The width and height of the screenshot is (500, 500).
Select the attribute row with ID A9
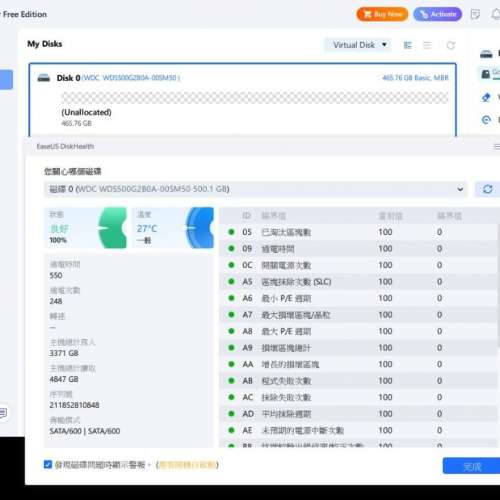[x=358, y=348]
